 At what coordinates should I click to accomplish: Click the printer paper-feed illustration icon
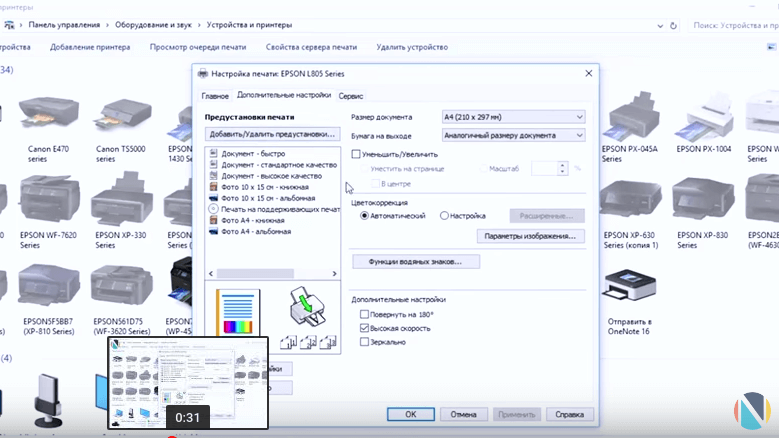pos(308,306)
